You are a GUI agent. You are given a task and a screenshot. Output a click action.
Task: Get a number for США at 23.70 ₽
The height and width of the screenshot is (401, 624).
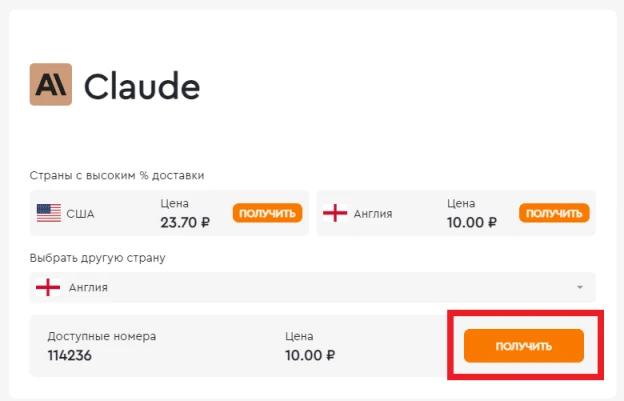(x=267, y=213)
